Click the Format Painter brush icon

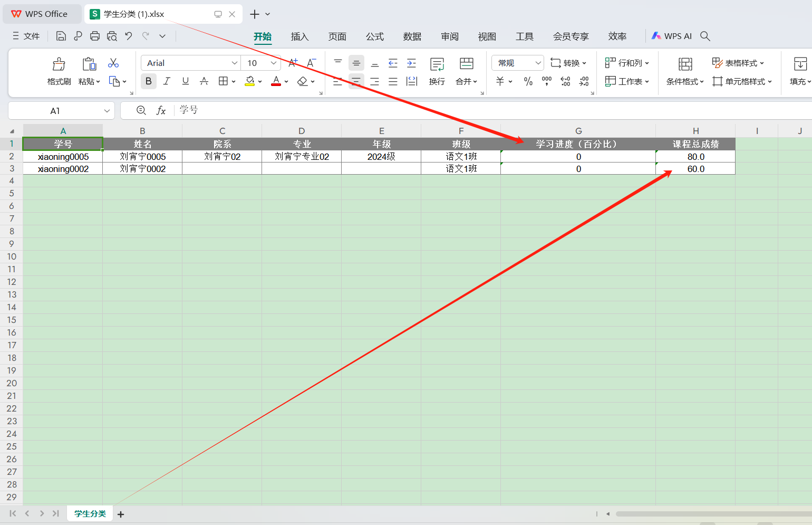point(59,64)
